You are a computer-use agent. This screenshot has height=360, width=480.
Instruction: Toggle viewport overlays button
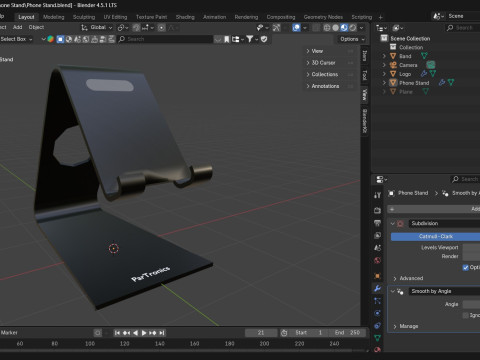click(296, 28)
